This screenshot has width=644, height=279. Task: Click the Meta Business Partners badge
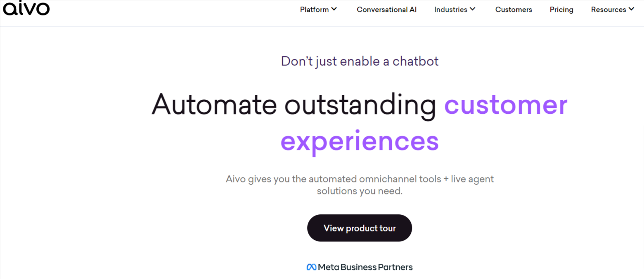click(x=359, y=267)
